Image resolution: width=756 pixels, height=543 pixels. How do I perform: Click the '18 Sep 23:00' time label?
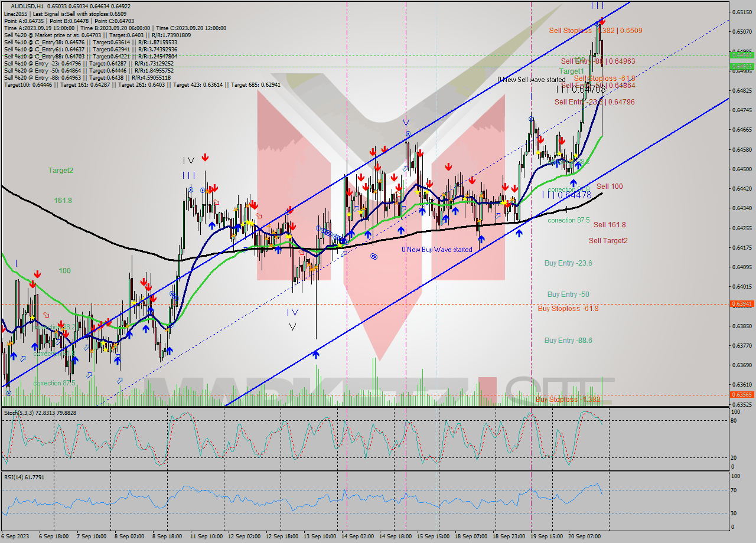pos(509,537)
